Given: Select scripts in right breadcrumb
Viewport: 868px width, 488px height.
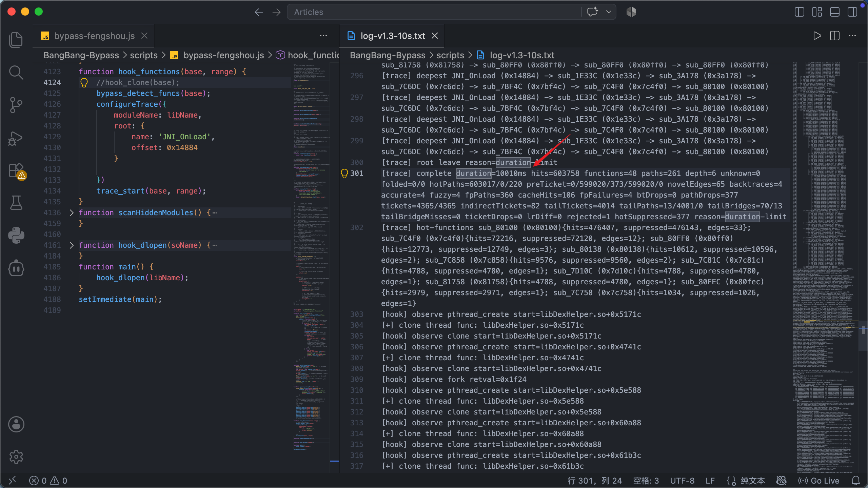Looking at the screenshot, I should [450, 55].
